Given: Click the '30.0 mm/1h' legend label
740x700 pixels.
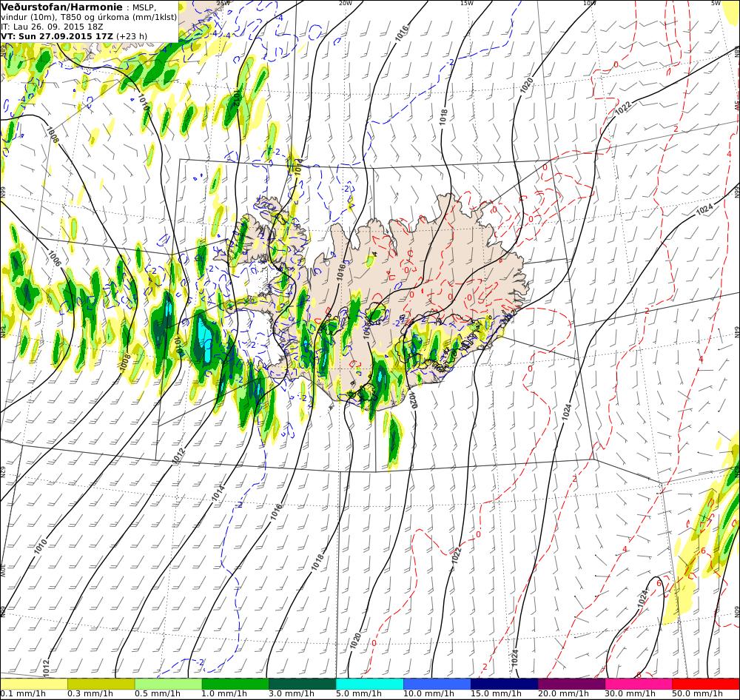Looking at the screenshot, I should coord(630,694).
